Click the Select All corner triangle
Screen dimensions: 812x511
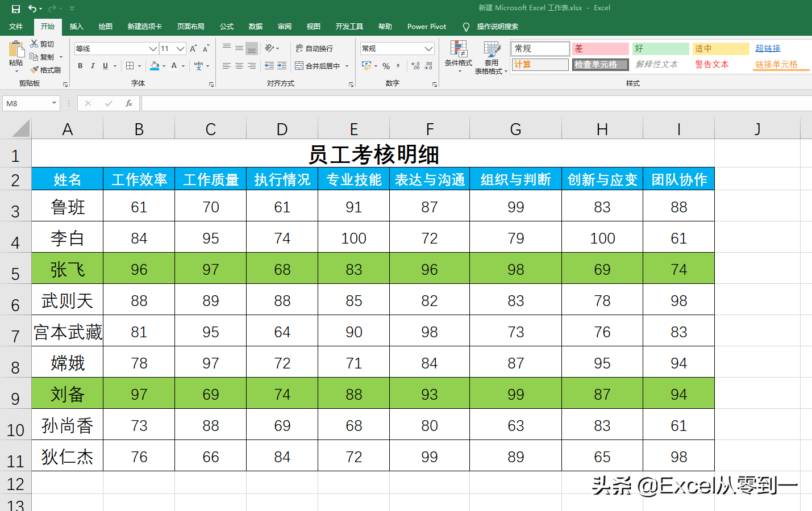20,128
